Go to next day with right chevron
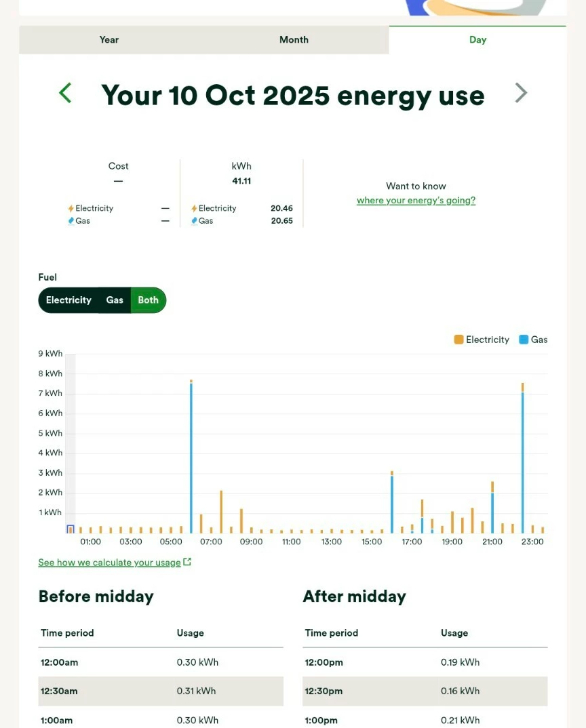Viewport: 586px width, 728px height. [520, 93]
